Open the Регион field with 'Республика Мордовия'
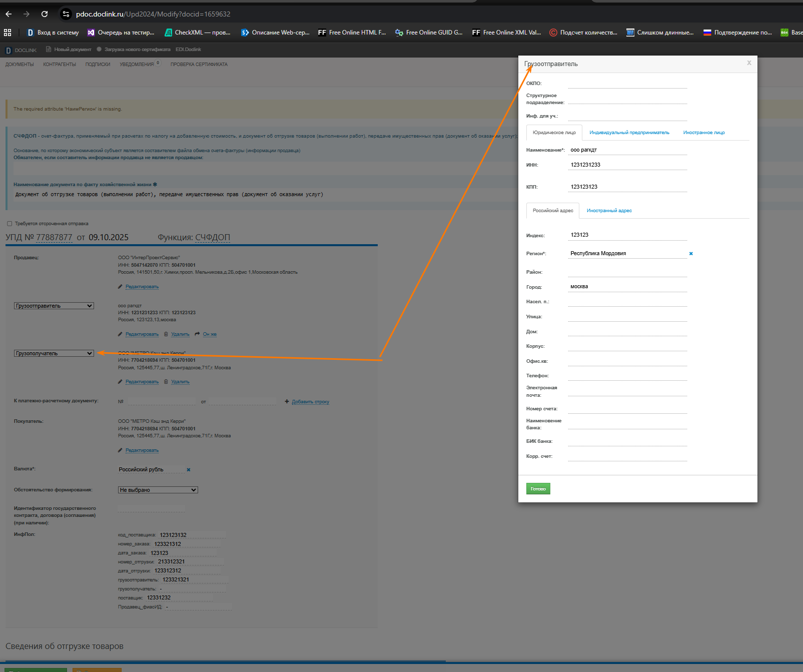Image resolution: width=803 pixels, height=672 pixels. click(627, 253)
